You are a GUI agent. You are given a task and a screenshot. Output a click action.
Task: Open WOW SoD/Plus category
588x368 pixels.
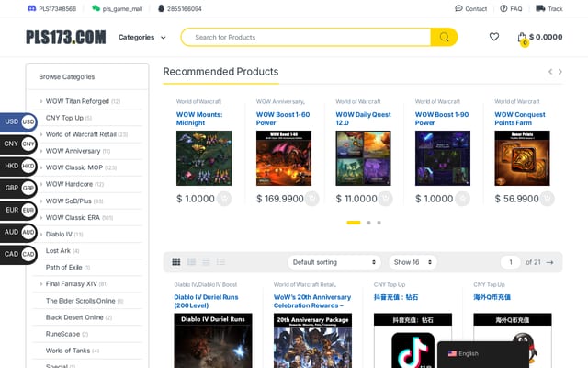68,201
